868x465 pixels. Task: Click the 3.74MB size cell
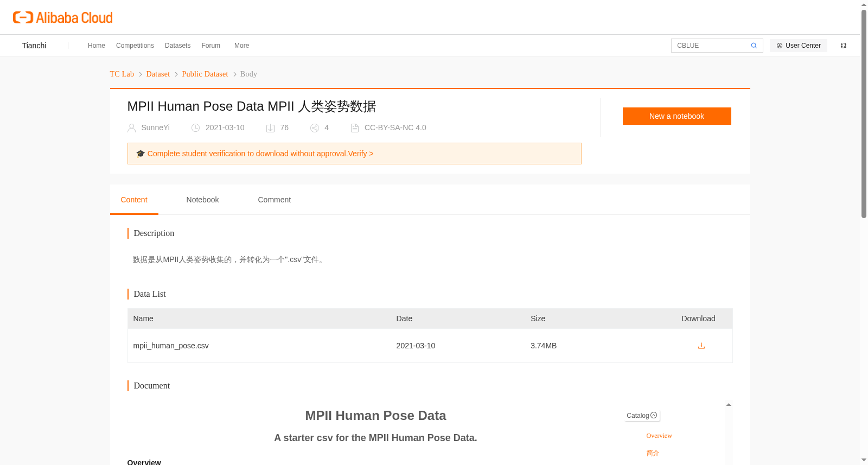pyautogui.click(x=544, y=346)
